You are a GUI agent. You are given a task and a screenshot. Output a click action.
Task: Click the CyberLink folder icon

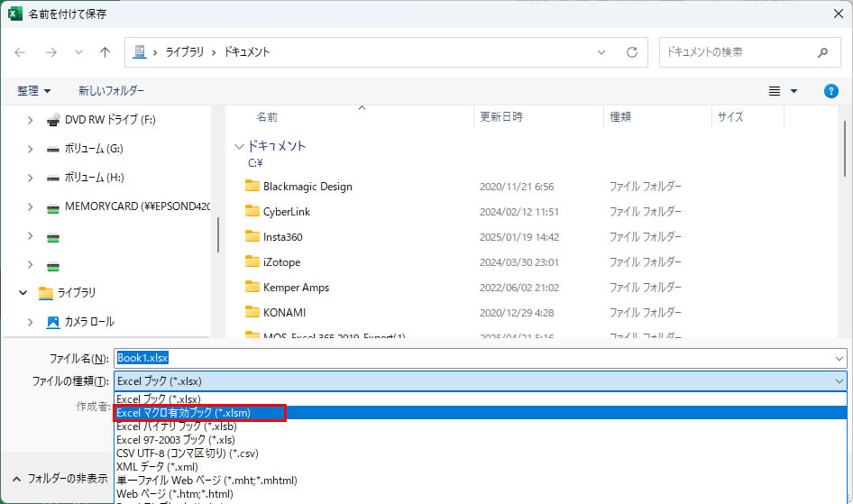click(x=252, y=211)
